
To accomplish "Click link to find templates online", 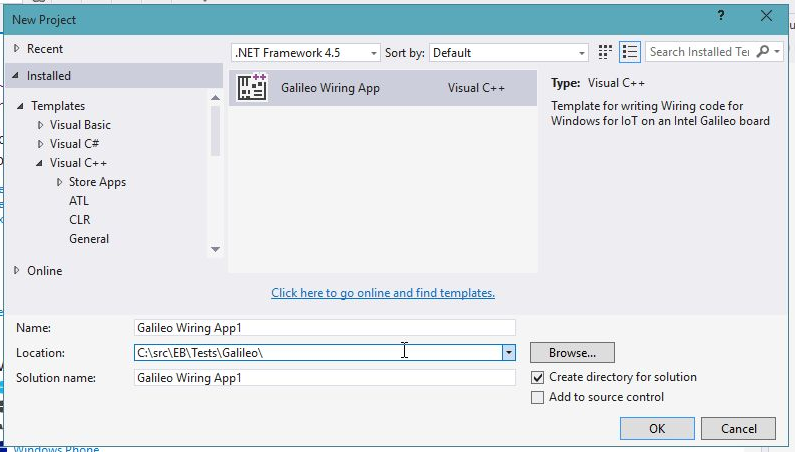I will (383, 293).
